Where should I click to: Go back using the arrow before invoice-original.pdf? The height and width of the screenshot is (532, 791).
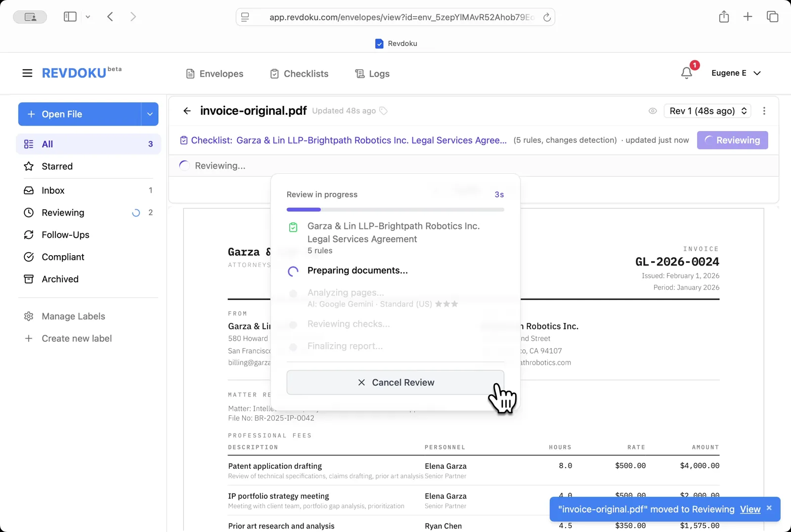click(x=186, y=111)
